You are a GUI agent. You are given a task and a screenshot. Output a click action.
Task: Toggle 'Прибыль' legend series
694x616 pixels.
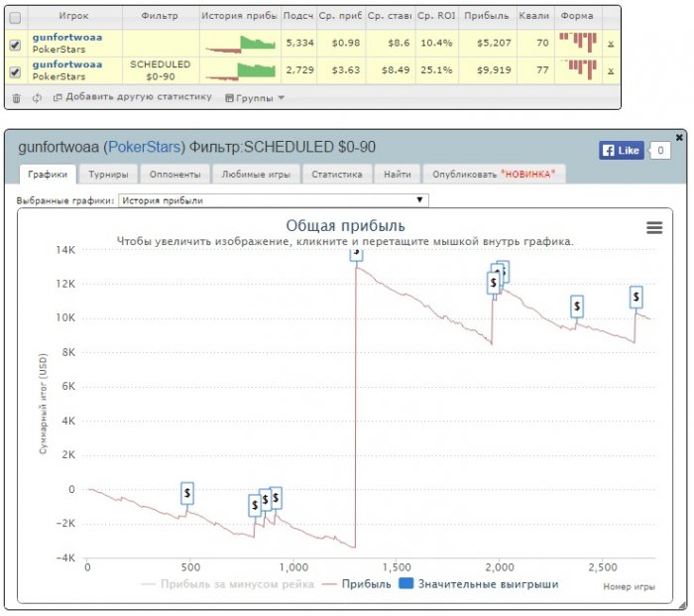(357, 584)
